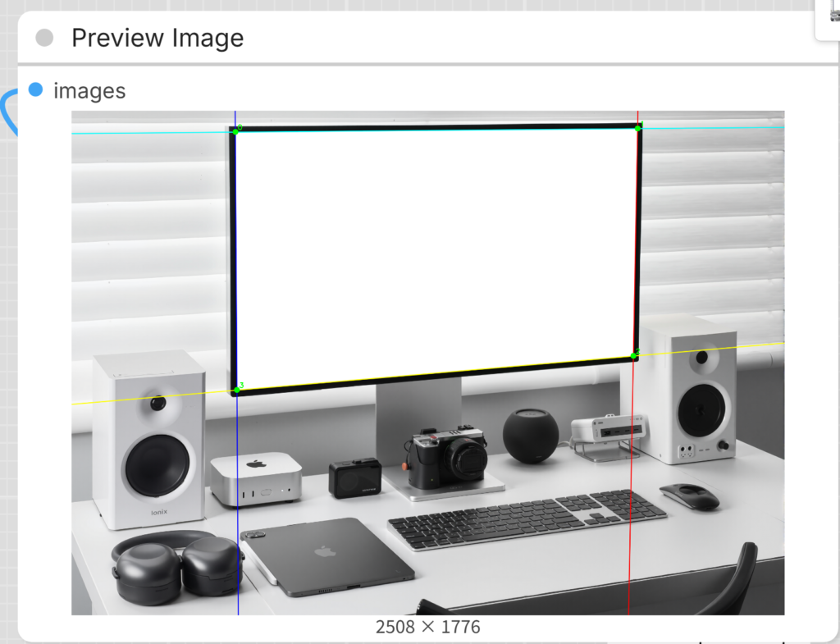Select the top-right green corner point
The width and height of the screenshot is (840, 644).
pyautogui.click(x=638, y=127)
